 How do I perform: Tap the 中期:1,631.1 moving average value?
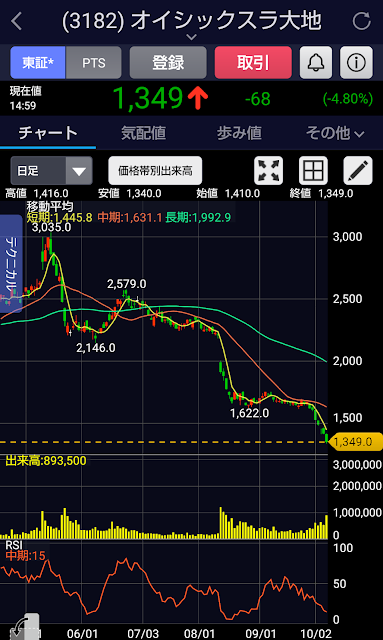130,218
